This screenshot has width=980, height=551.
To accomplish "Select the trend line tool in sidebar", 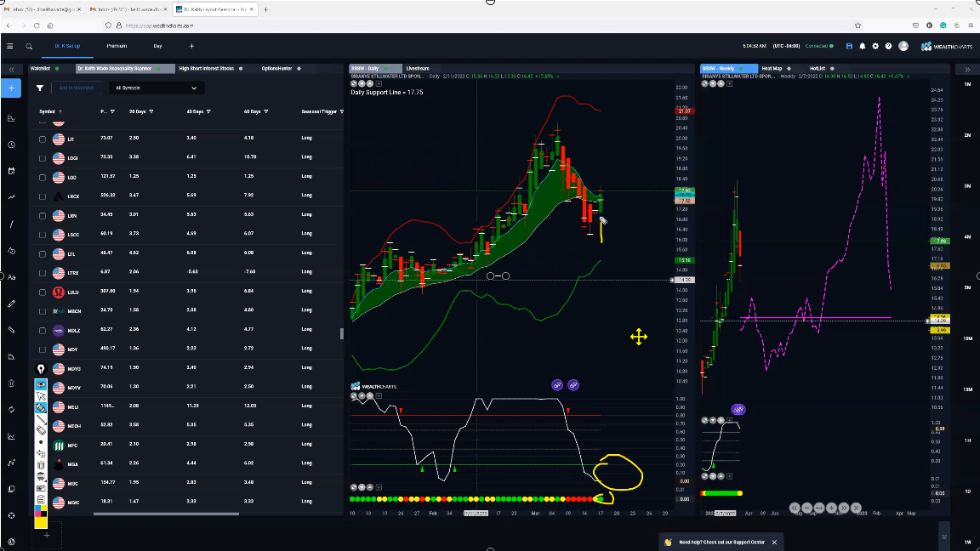I will point(11,224).
